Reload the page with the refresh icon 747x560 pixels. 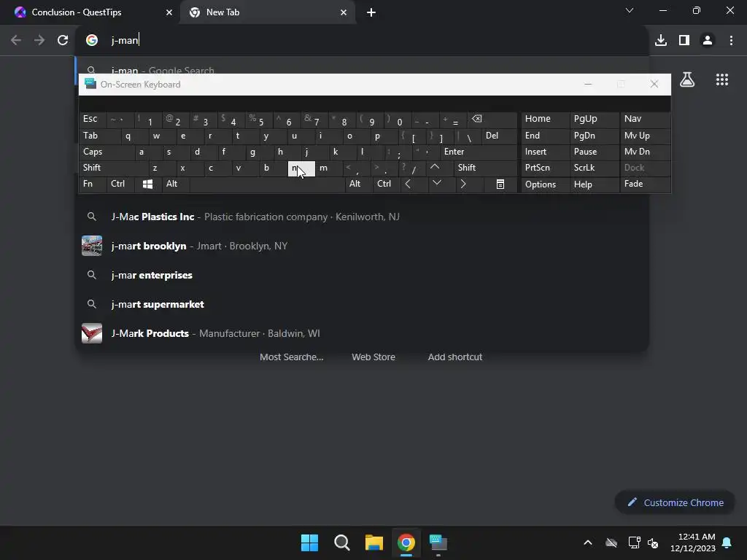63,40
